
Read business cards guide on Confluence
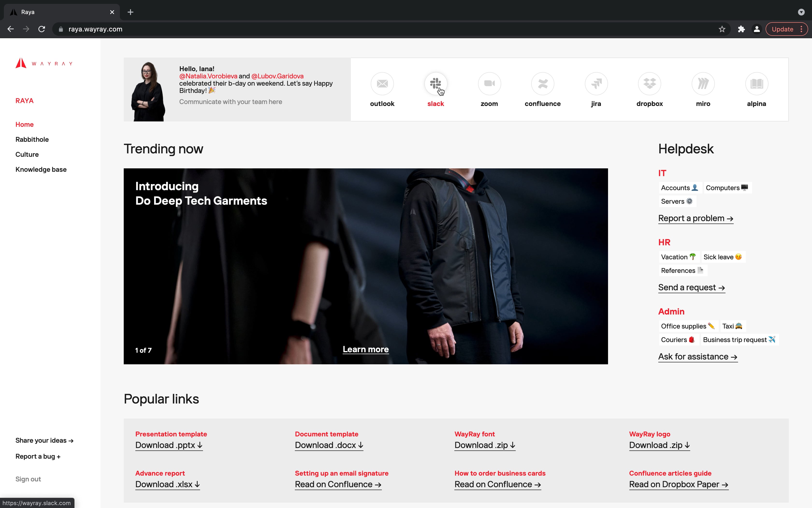[498, 485]
